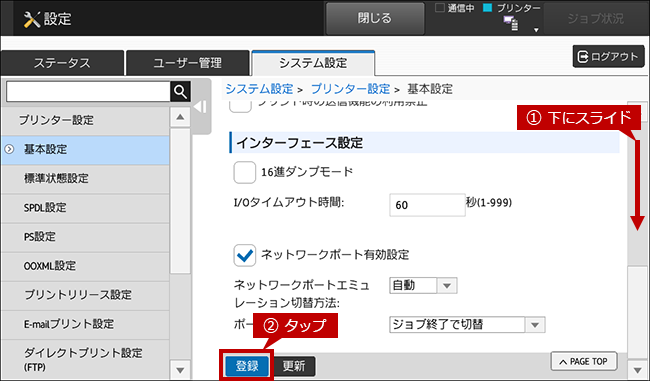The height and width of the screenshot is (381, 650).
Task: Click the プリンター status indicator box
Action: (x=488, y=7)
